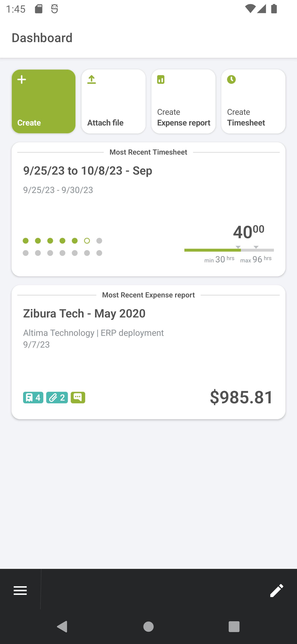Viewport: 297px width, 644px height.
Task: Tap the pencil edit icon
Action: tap(277, 591)
